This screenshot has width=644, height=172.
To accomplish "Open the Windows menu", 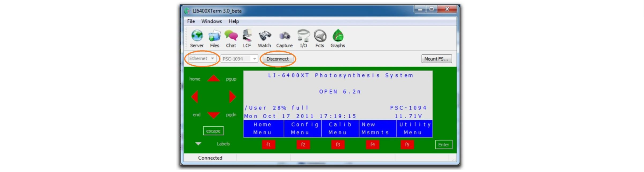I will (211, 21).
